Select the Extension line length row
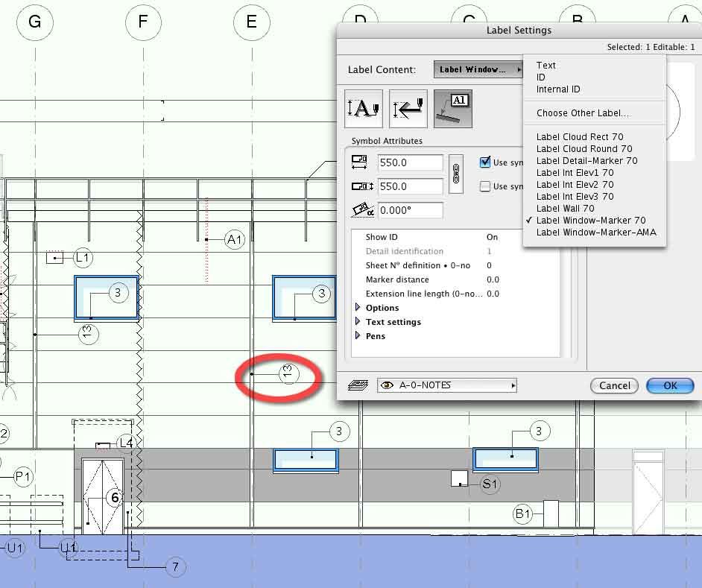Screen dimensions: 702x588 pyautogui.click(x=456, y=294)
